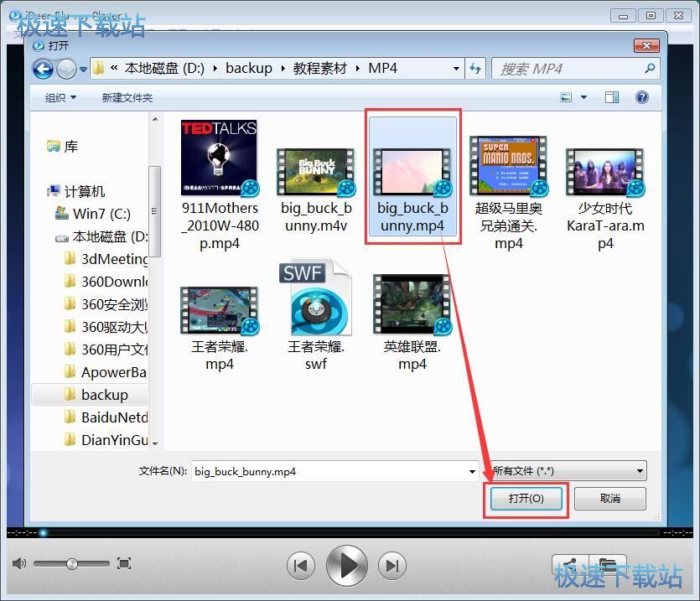700x601 pixels.
Task: Mute the player speaker icon
Action: click(18, 563)
